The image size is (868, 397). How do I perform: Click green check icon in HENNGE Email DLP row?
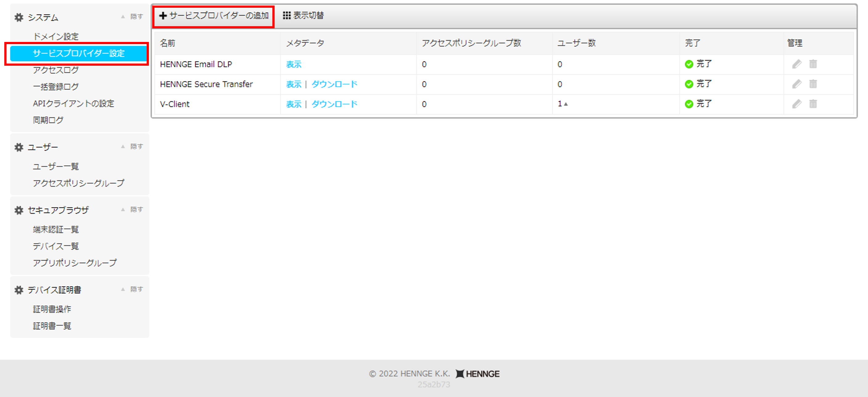[689, 64]
